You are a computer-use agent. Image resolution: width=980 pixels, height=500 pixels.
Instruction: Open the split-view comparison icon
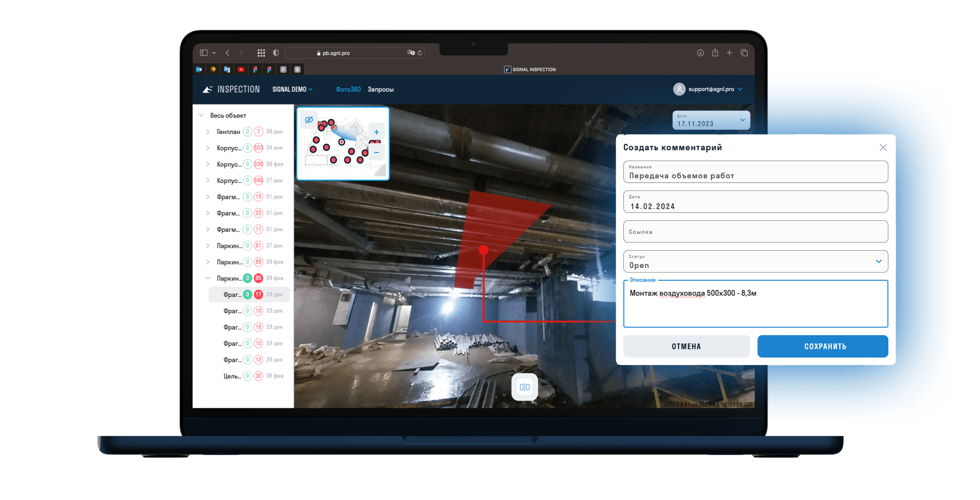tap(524, 387)
